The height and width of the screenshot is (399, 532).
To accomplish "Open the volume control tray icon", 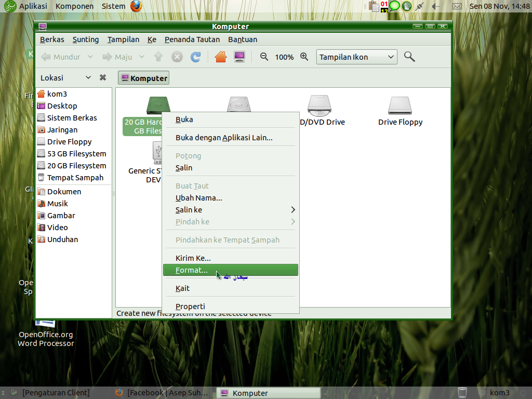I will pyautogui.click(x=436, y=6).
